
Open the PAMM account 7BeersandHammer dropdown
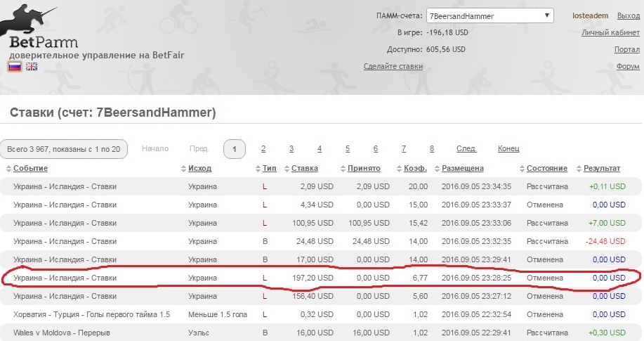point(489,15)
